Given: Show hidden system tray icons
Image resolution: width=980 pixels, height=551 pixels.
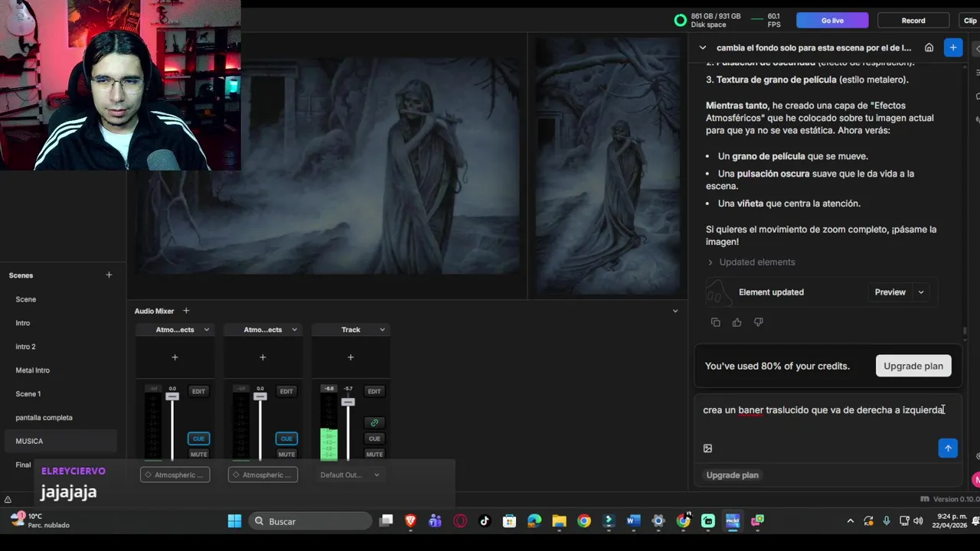Looking at the screenshot, I should (850, 521).
